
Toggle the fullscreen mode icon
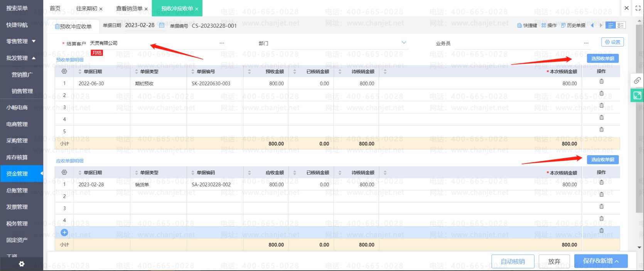638,8
